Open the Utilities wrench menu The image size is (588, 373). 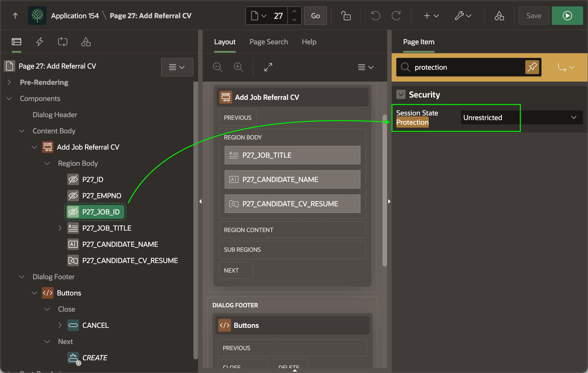tap(463, 16)
